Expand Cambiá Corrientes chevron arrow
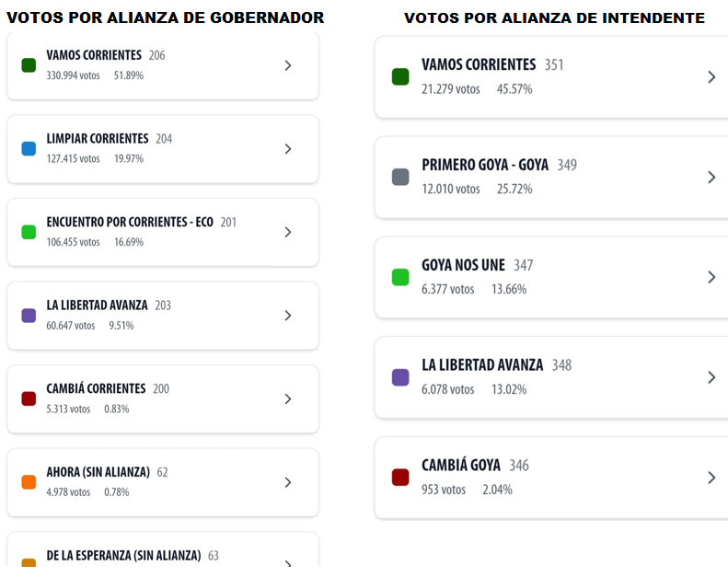The width and height of the screenshot is (728, 577). (288, 399)
